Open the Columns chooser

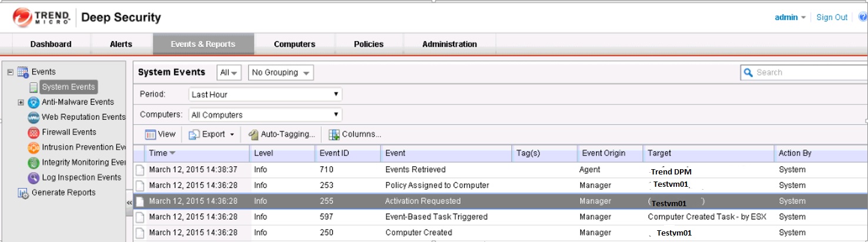[x=355, y=135]
